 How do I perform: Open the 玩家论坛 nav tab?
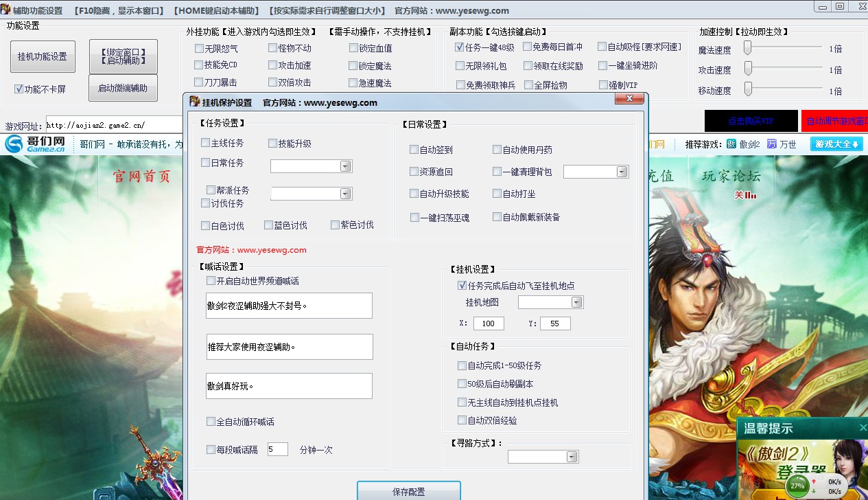(x=731, y=176)
